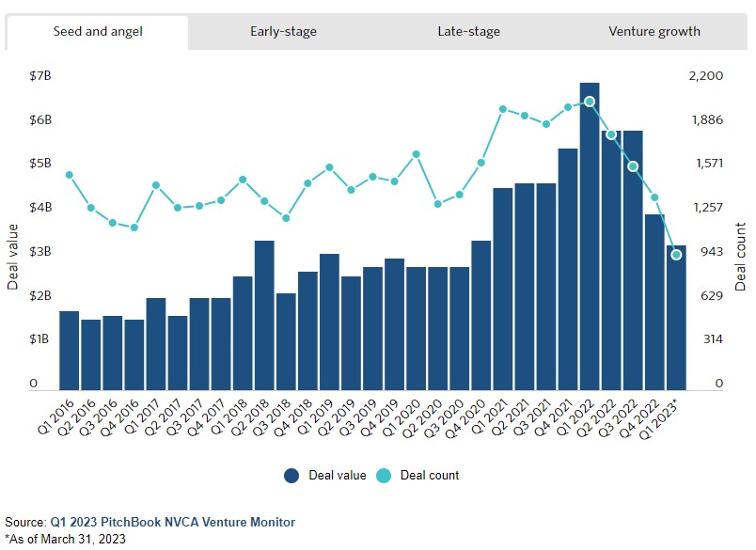Toggle Deal value legend dark blue circle
The image size is (756, 550).
pos(291,476)
